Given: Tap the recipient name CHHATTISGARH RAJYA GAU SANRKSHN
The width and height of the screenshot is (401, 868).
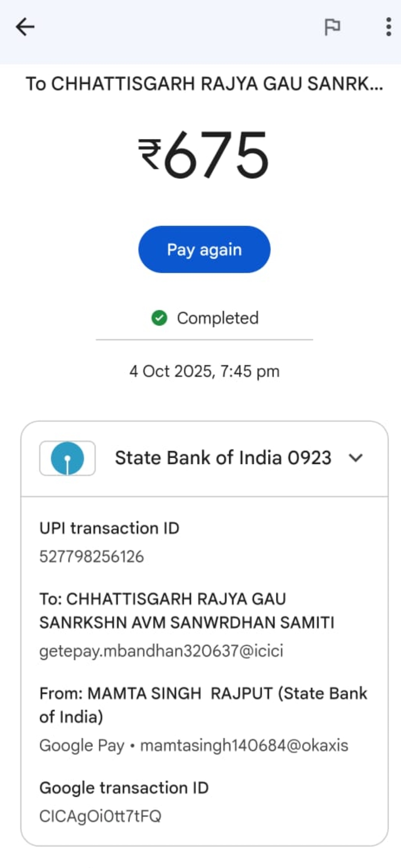Looking at the screenshot, I should coord(187,611).
